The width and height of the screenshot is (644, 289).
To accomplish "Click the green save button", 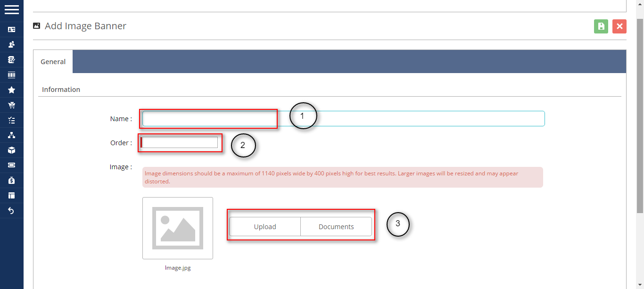I will tap(601, 26).
